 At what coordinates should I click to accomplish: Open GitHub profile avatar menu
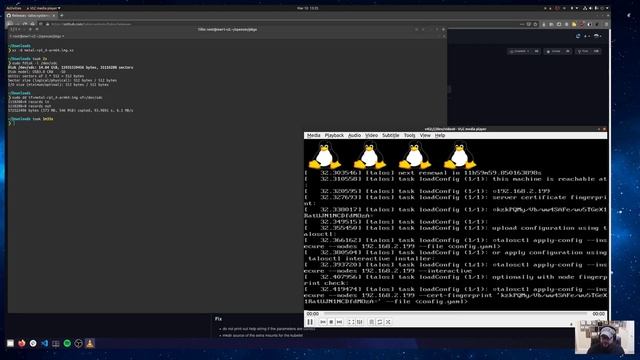point(597,36)
